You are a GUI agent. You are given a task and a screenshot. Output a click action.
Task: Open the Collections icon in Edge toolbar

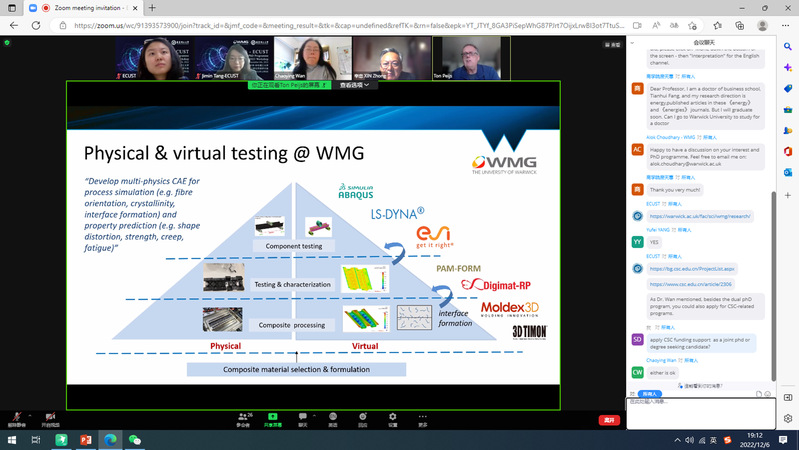point(740,25)
